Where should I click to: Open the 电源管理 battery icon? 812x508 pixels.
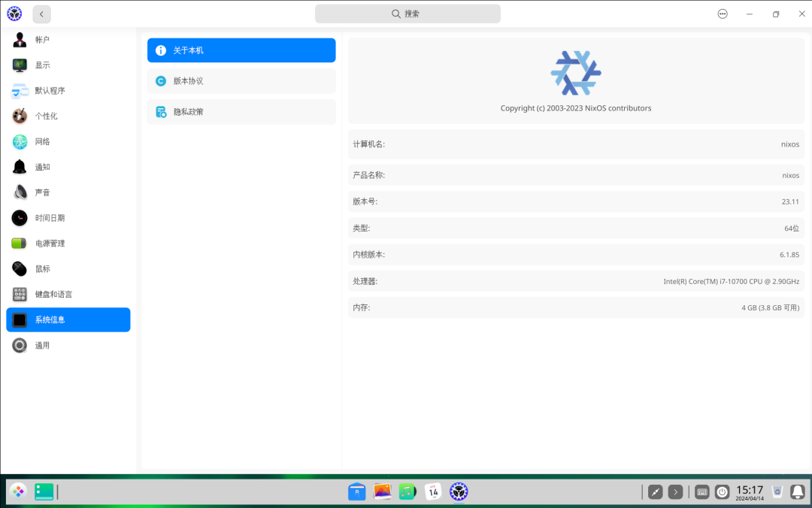pos(20,243)
